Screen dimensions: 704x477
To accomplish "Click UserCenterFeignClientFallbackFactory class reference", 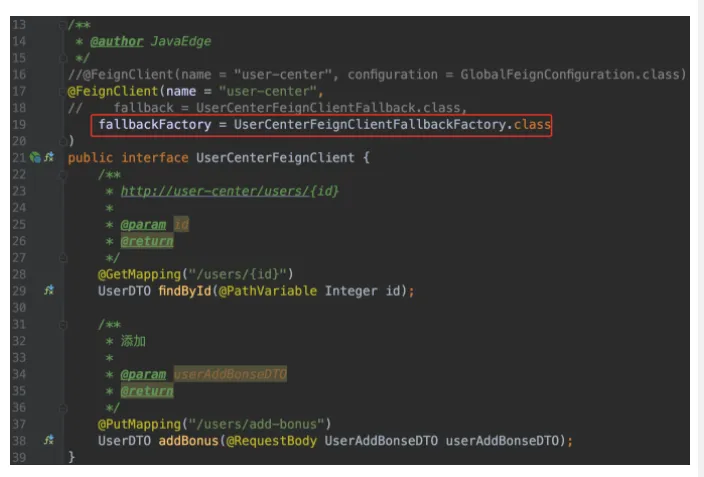I will click(x=372, y=124).
